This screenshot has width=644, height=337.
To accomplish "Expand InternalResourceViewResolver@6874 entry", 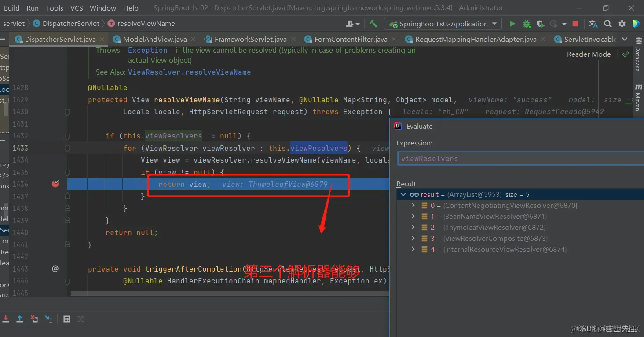I will coord(413,249).
